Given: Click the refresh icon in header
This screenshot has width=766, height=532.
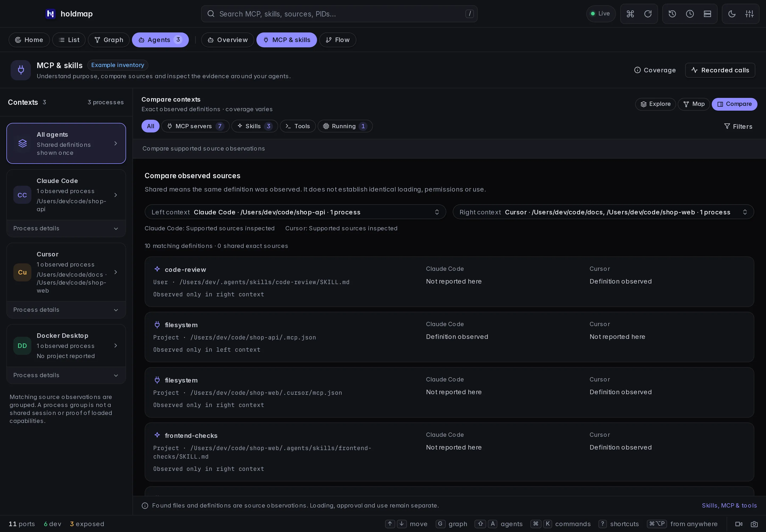Looking at the screenshot, I should pyautogui.click(x=648, y=14).
